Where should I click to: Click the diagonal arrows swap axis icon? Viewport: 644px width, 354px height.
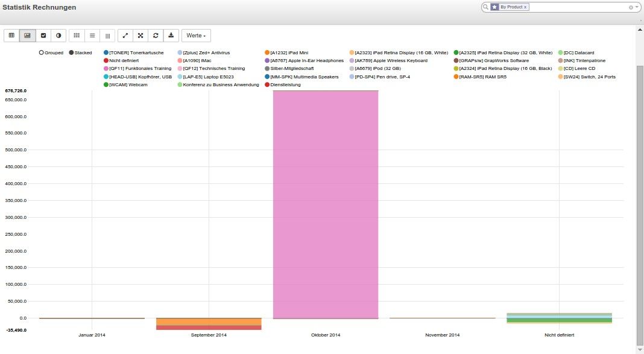tap(125, 36)
